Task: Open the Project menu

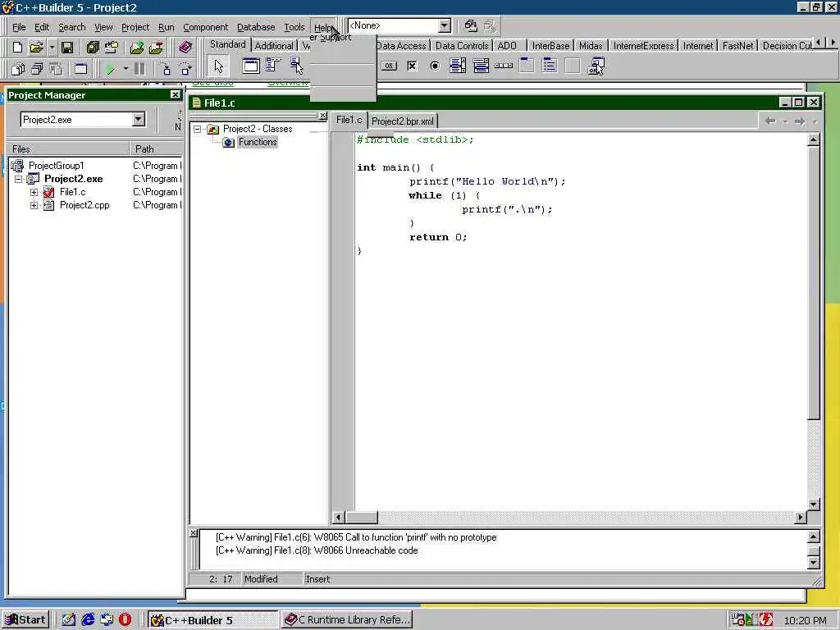Action: (135, 27)
